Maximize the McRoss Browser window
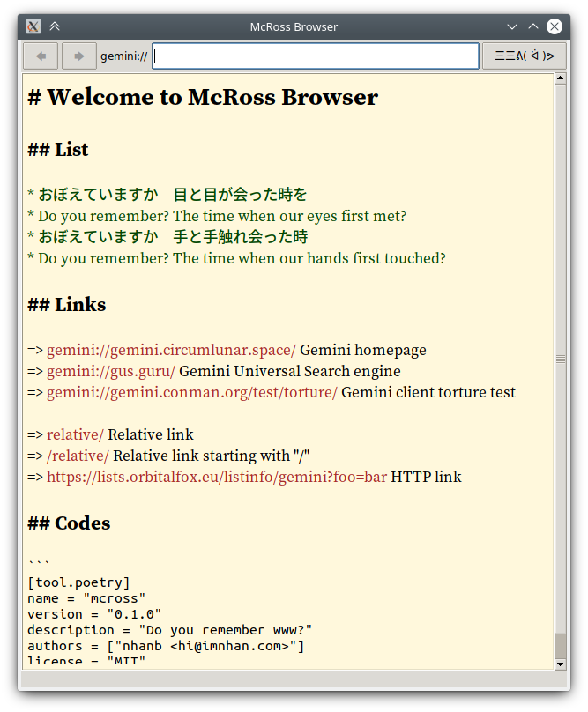 coord(533,26)
